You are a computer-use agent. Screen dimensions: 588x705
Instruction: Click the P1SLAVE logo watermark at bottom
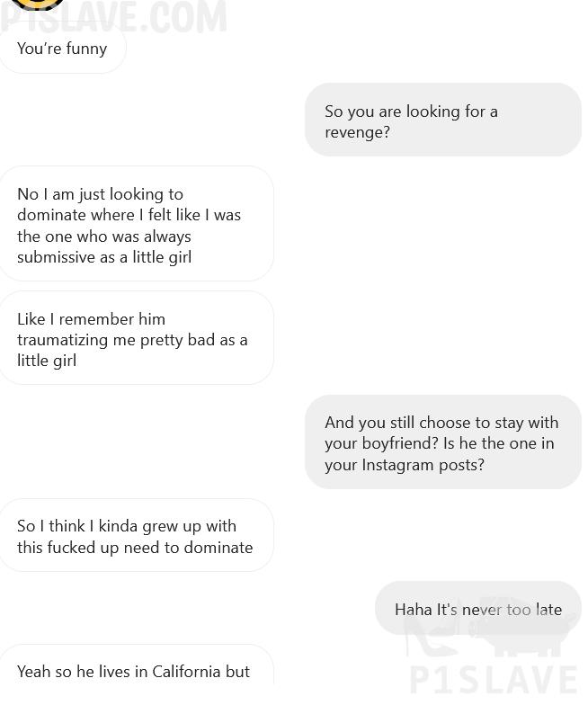tap(493, 647)
